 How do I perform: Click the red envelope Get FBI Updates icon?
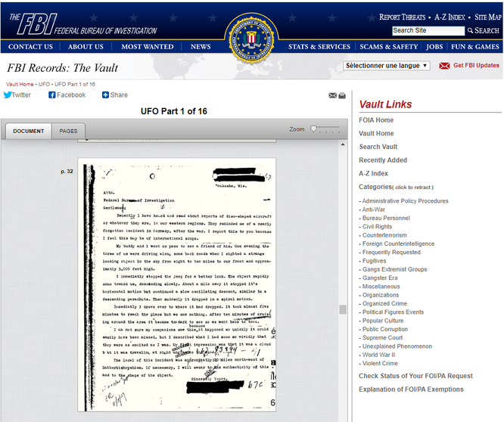[444, 66]
